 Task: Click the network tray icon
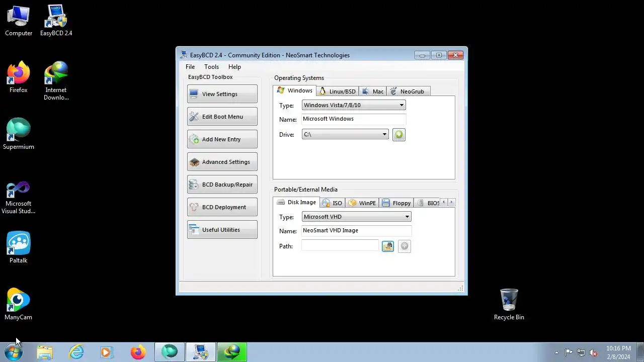coord(581,352)
